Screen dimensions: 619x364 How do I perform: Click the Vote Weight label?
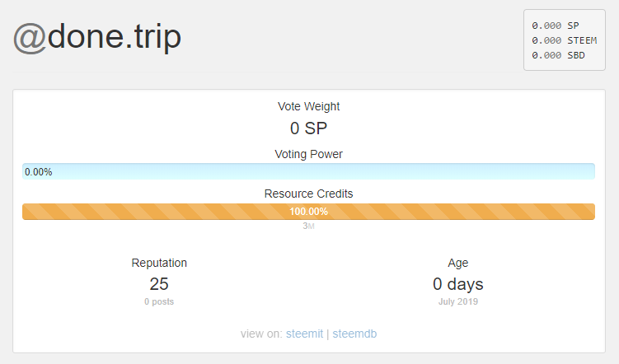coord(308,106)
